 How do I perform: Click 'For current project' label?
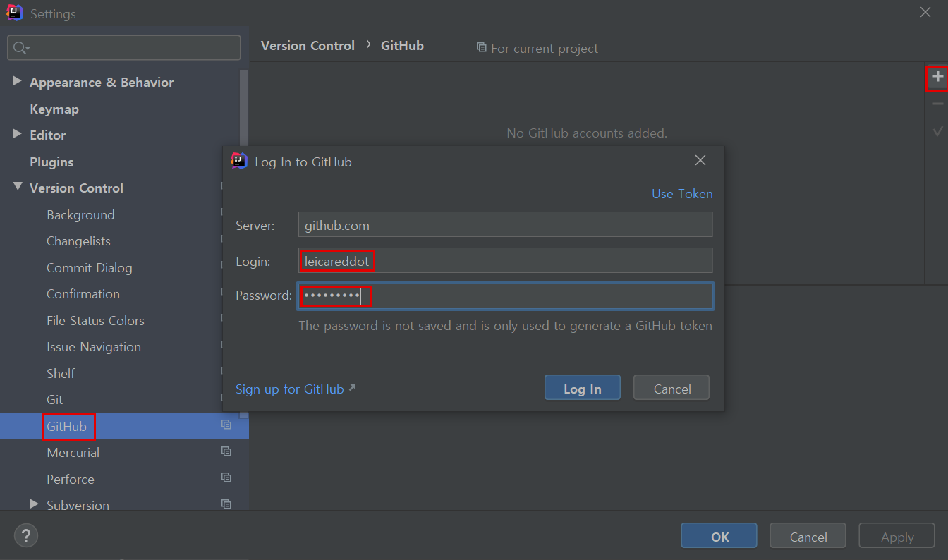pyautogui.click(x=545, y=49)
